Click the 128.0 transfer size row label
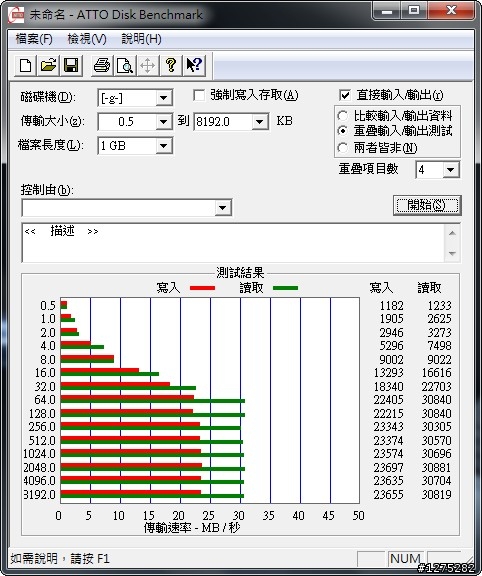The height and width of the screenshot is (576, 482). (42, 414)
